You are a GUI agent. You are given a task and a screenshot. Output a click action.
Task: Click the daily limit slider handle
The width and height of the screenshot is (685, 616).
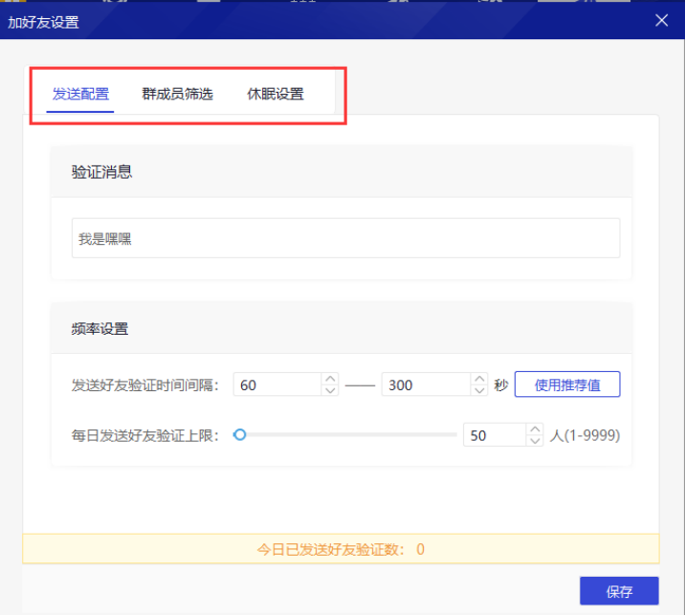(239, 434)
